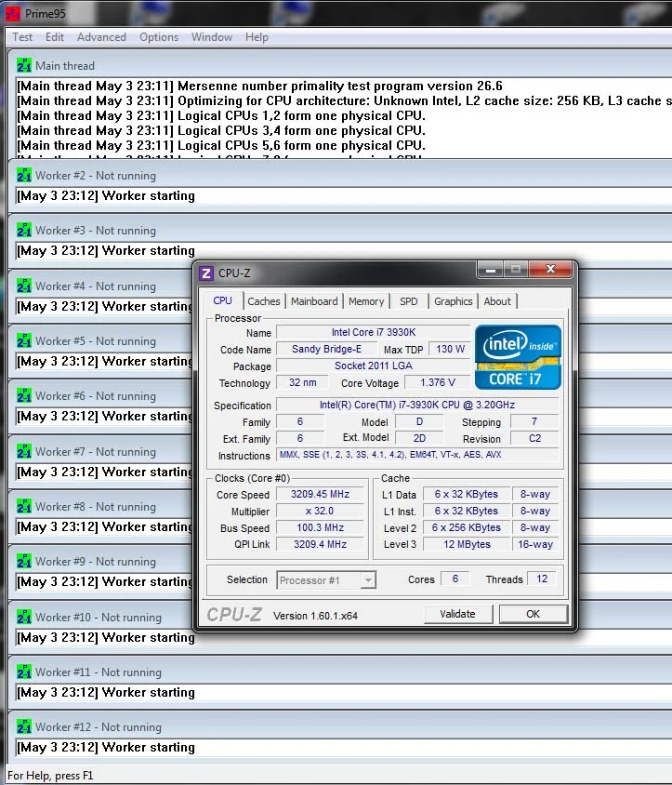Viewport: 672px width, 785px height.
Task: Click the Worker #10 window icon
Action: [23, 617]
